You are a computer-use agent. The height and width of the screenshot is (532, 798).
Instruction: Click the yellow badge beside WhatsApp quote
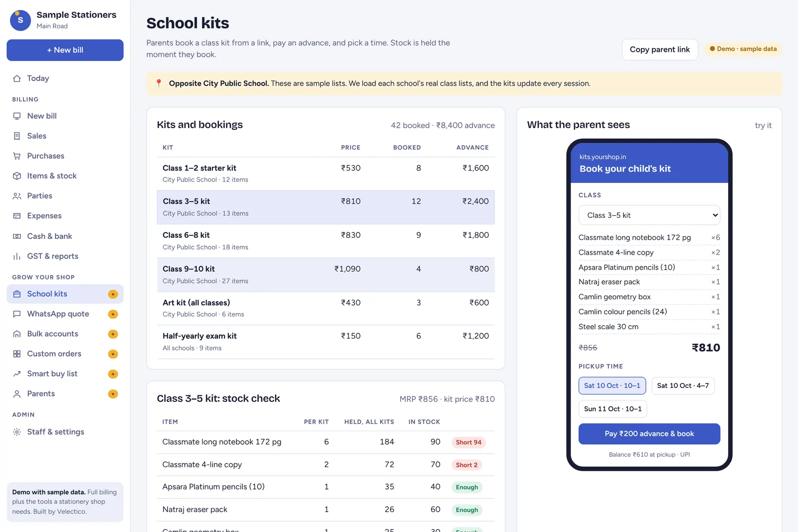pos(113,314)
